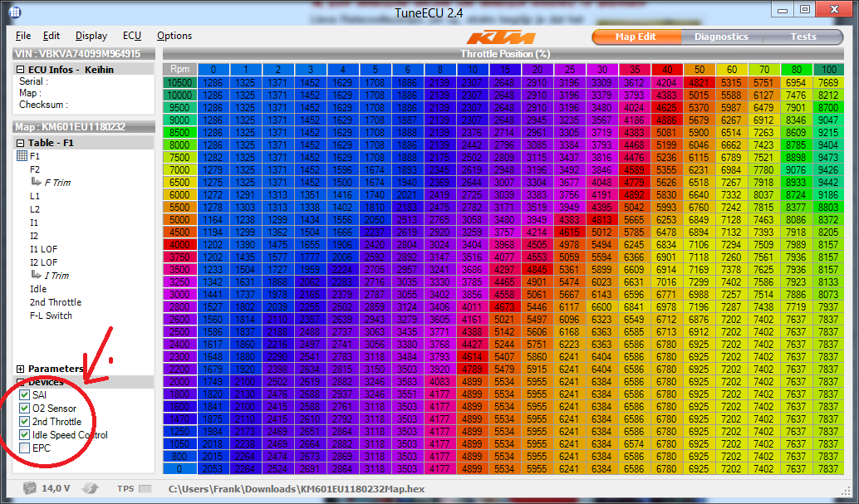Switch to the Diagnostics tab
This screenshot has width=859, height=504.
[720, 37]
